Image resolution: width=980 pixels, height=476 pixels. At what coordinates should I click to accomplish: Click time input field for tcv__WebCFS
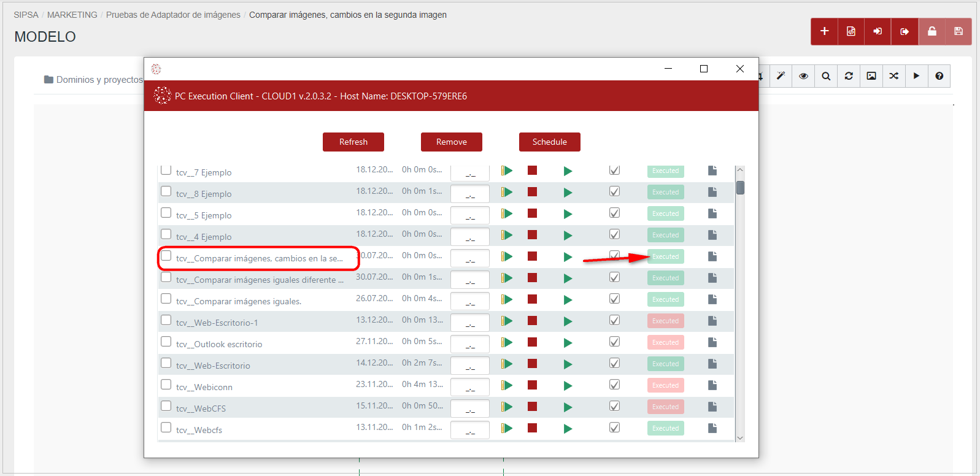[469, 408]
